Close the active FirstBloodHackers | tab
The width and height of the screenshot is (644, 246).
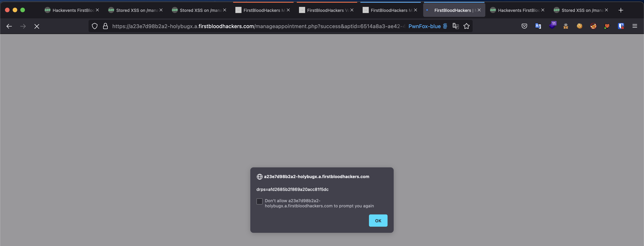point(479,10)
